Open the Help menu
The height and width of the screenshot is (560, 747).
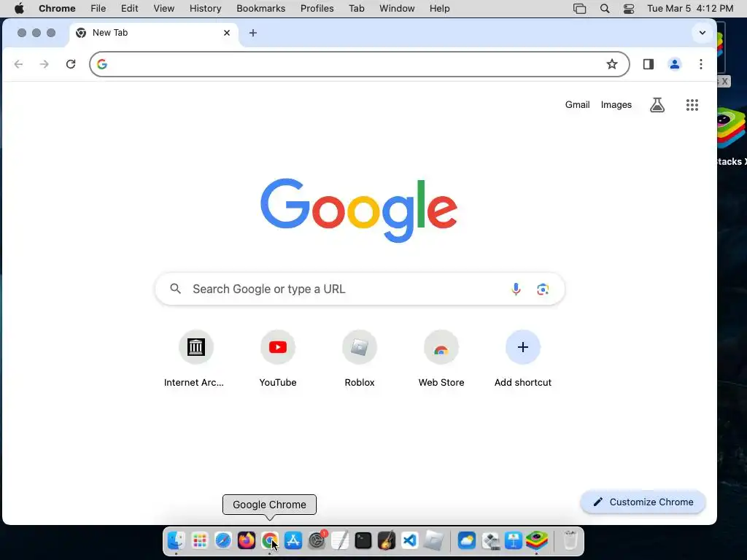(439, 9)
